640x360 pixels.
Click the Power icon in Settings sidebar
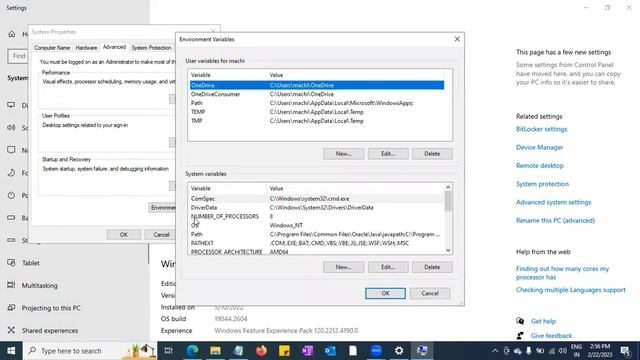(x=11, y=195)
